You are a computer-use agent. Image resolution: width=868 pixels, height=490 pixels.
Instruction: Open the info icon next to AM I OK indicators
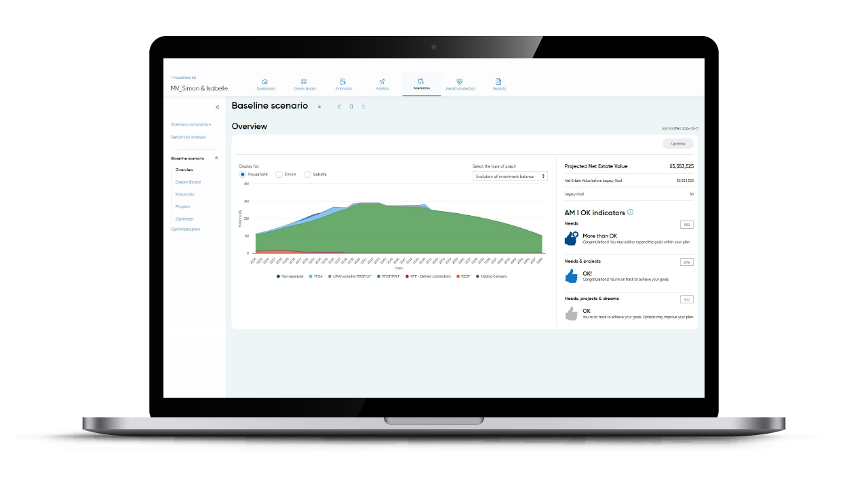[631, 212]
